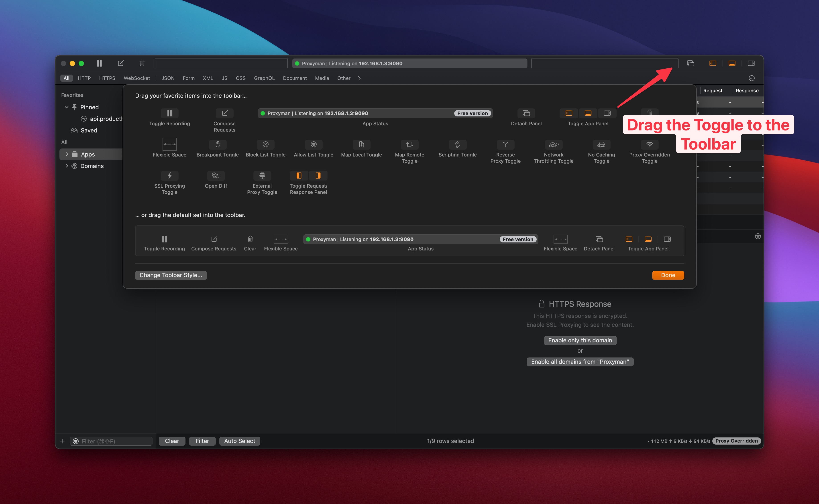Select the Reverse Proxy Toggle icon
This screenshot has height=504, width=819.
tap(506, 144)
